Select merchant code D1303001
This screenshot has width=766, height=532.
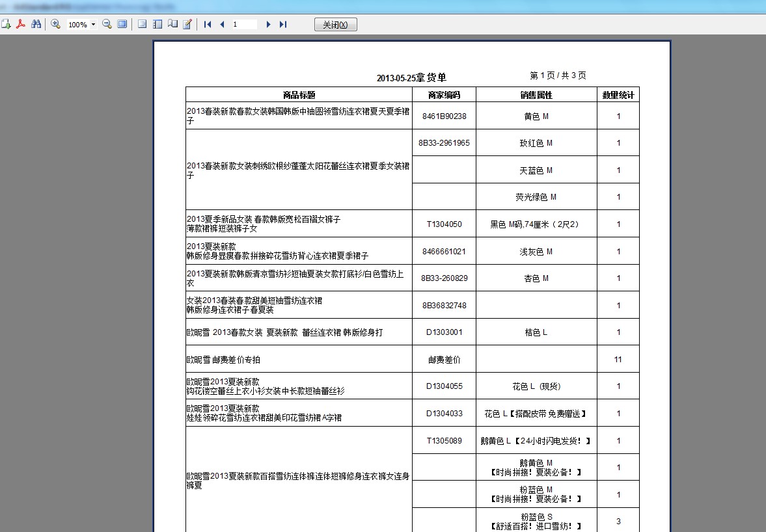(x=444, y=332)
